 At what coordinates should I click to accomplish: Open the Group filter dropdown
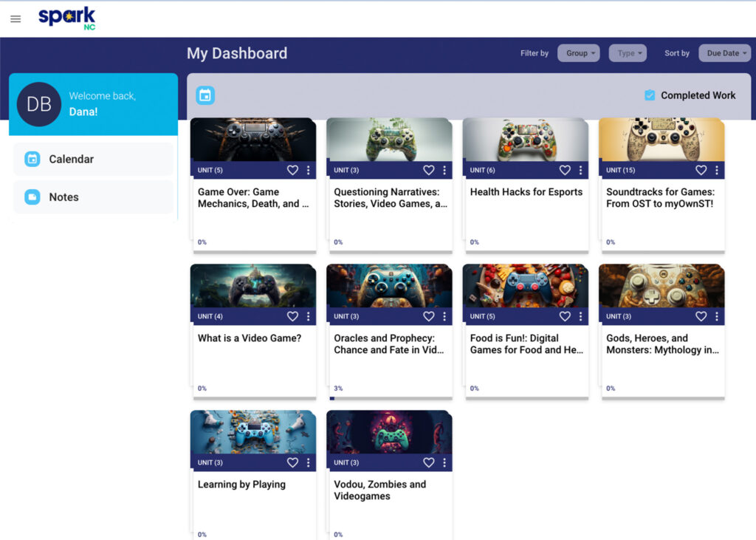(578, 52)
